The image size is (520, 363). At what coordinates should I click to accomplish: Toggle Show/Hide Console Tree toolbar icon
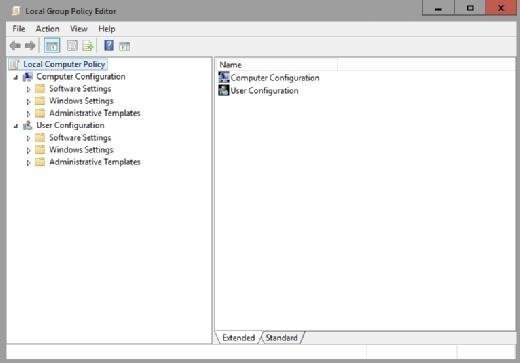click(52, 46)
